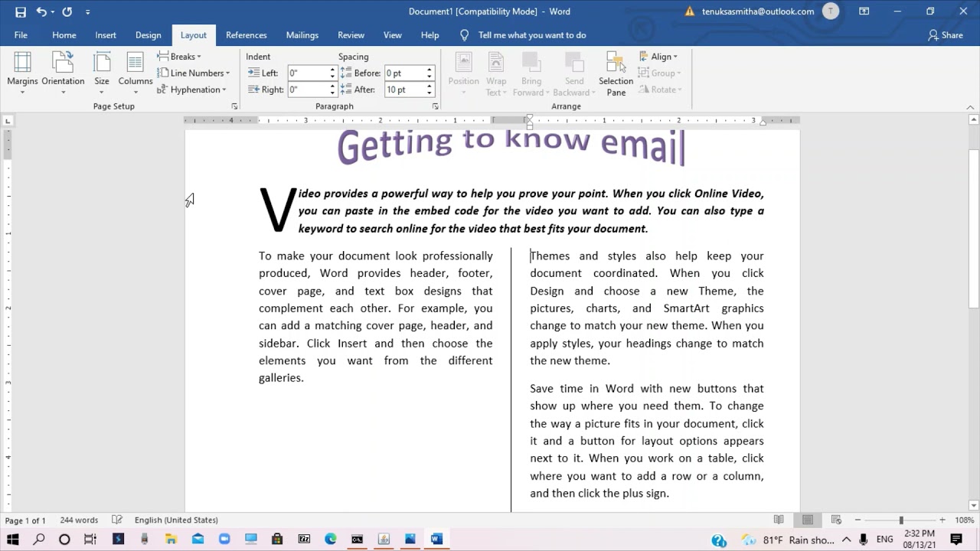980x551 pixels.
Task: Click the 108% zoom level
Action: click(964, 520)
